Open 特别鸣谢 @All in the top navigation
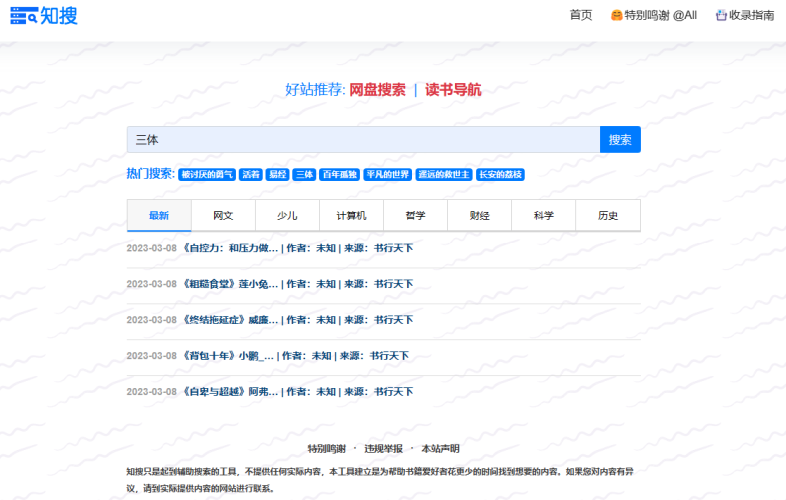This screenshot has height=500, width=786. [x=660, y=15]
